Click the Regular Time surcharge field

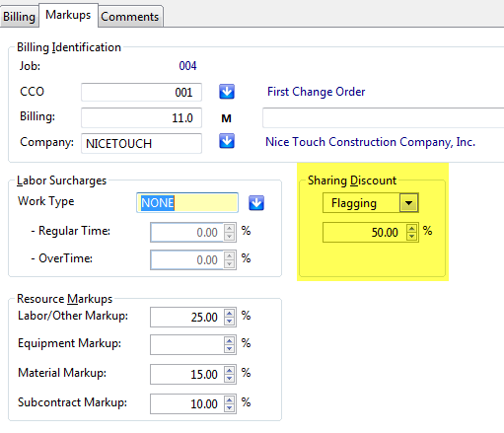[187, 232]
